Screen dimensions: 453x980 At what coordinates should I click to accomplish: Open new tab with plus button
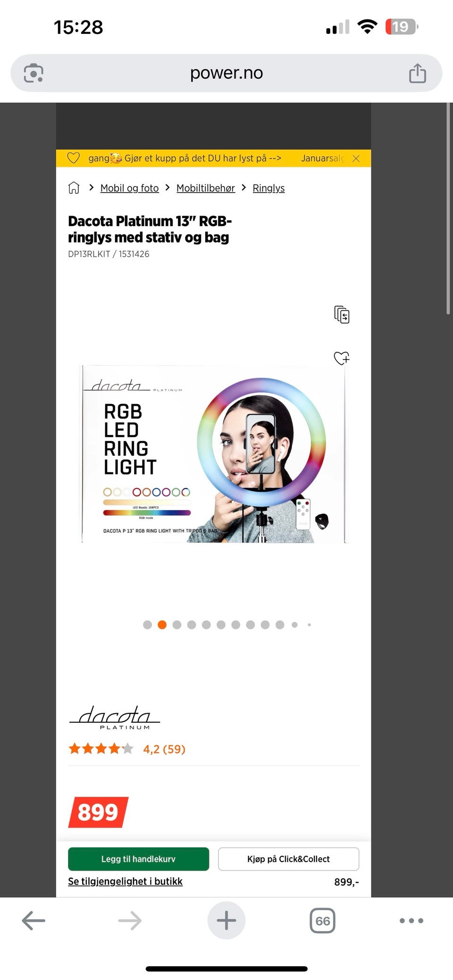(226, 921)
